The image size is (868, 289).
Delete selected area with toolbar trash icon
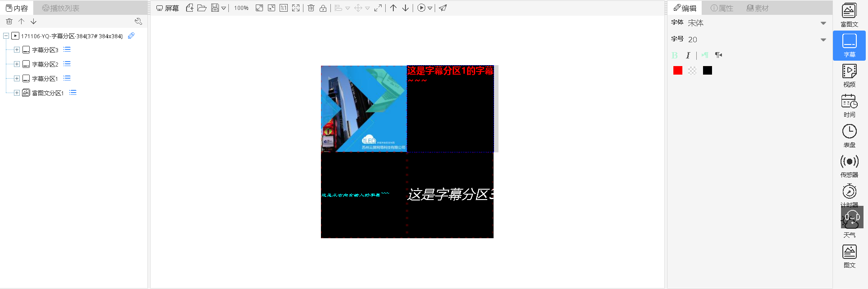tap(311, 8)
